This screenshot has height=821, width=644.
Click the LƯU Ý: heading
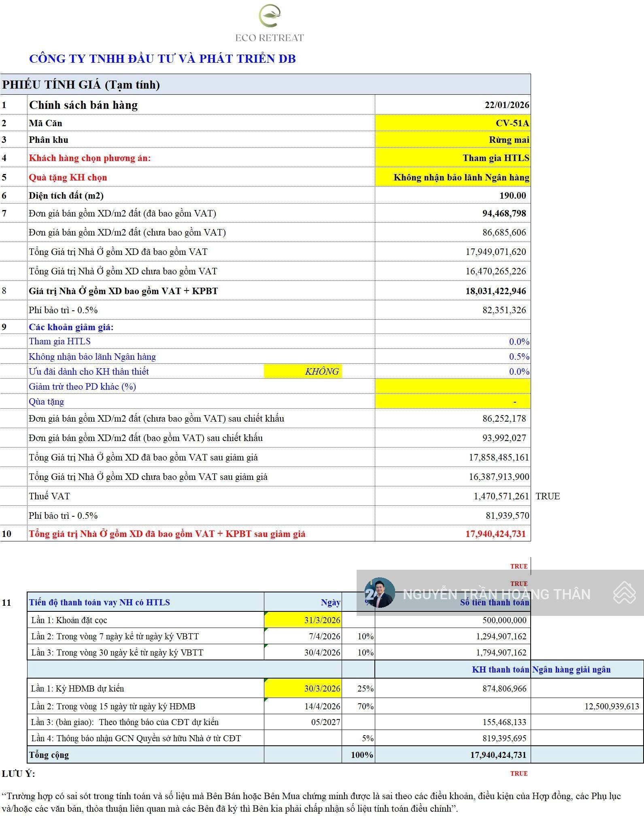18,774
